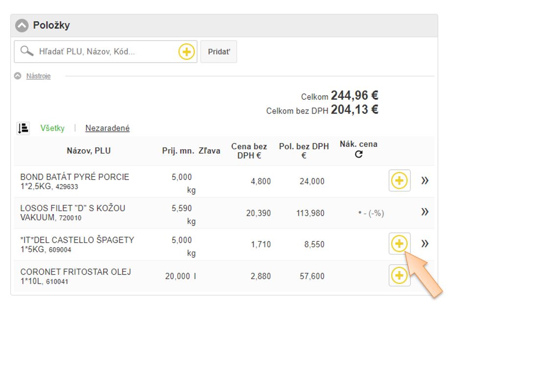Click the yellow plus inside the search box

click(186, 51)
